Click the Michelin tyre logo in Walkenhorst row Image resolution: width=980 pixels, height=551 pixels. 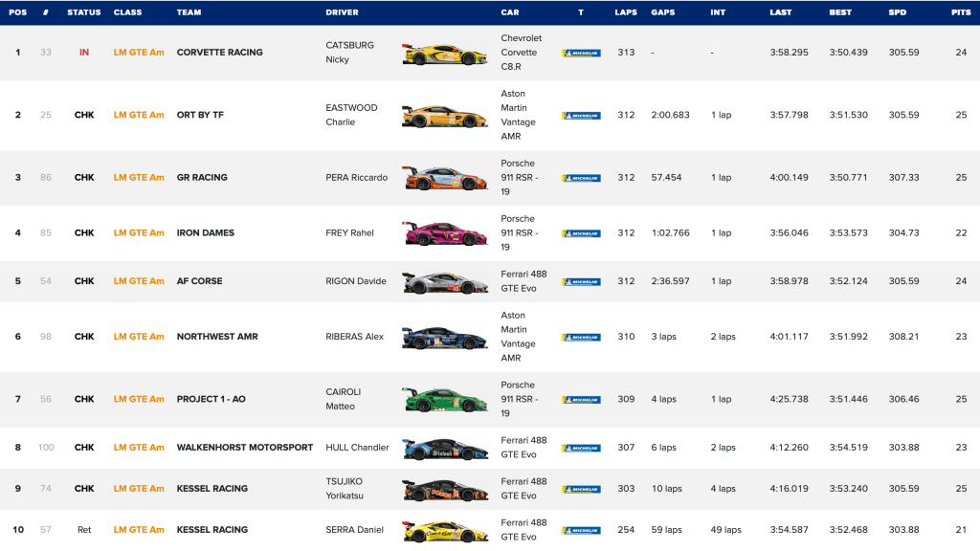coord(581,448)
